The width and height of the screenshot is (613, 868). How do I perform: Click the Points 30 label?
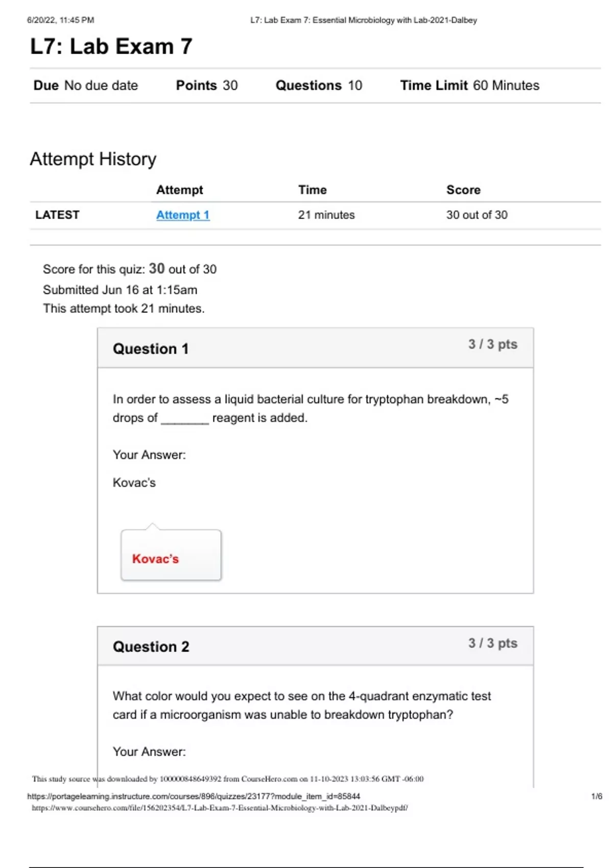(207, 85)
